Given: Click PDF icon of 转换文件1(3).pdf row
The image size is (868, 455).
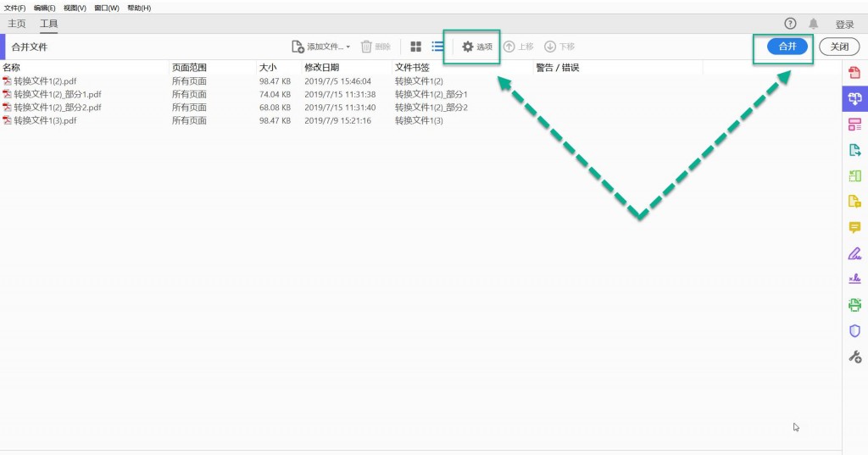Looking at the screenshot, I should (7, 120).
